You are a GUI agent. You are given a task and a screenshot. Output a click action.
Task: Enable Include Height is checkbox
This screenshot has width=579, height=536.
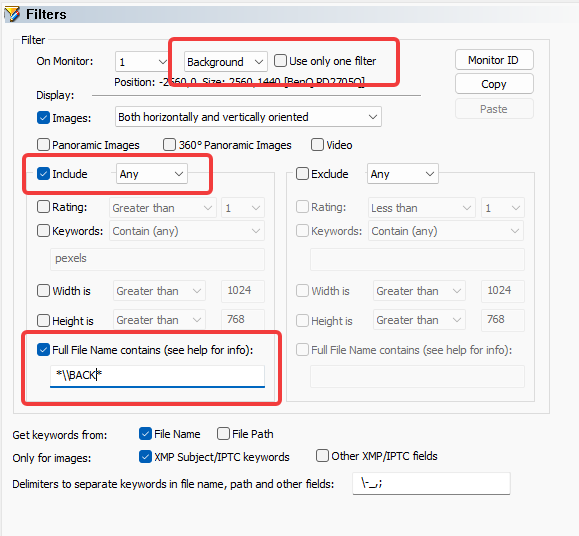[43, 320]
